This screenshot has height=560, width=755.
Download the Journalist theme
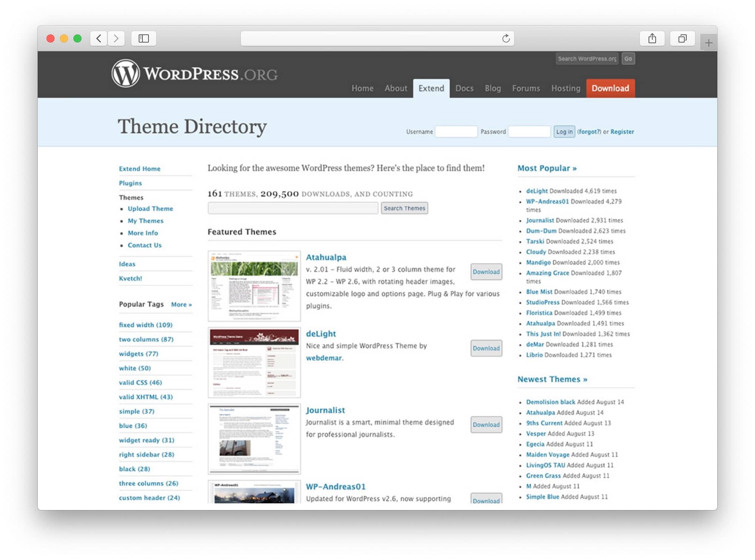(x=486, y=425)
